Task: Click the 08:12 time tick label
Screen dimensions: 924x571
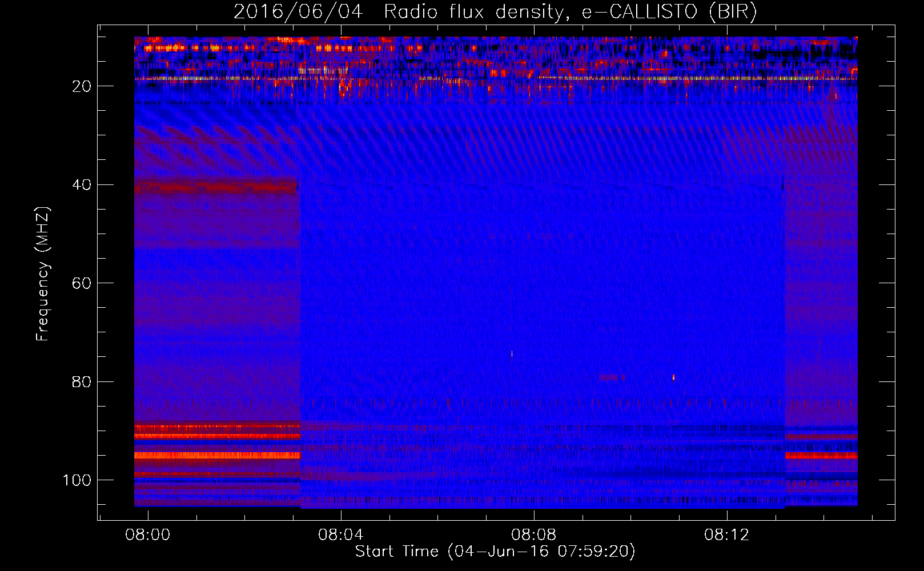Action: pyautogui.click(x=726, y=535)
